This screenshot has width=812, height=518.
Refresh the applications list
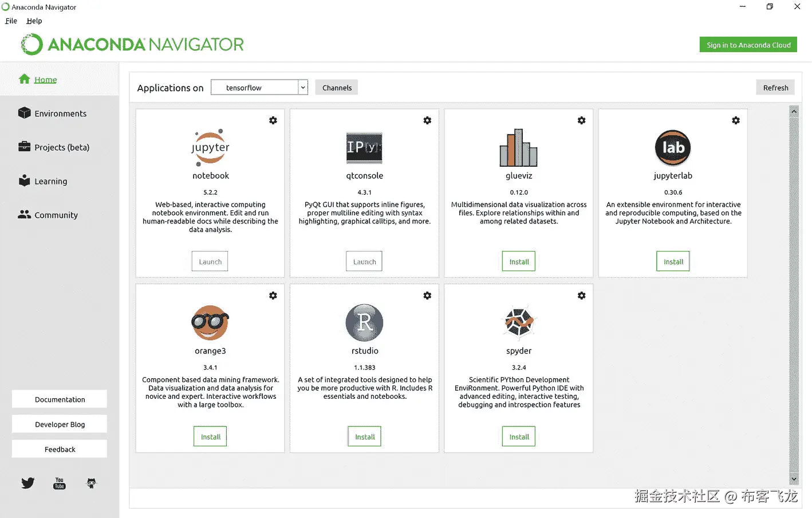coord(775,88)
